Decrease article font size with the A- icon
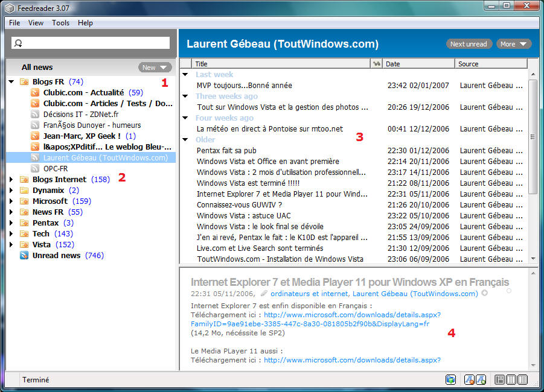This screenshot has height=392, width=544. tap(470, 379)
